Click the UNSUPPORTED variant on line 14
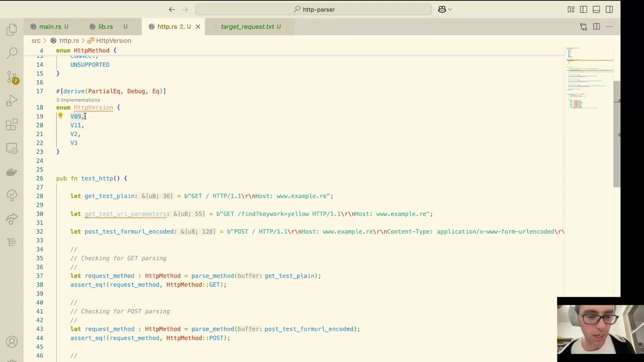 tap(90, 65)
